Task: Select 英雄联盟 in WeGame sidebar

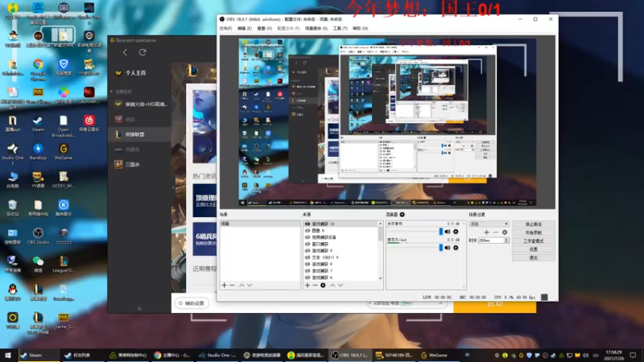Action: tap(139, 134)
